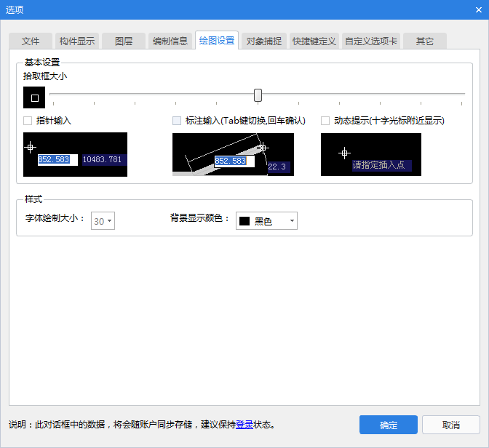Viewport: 489px width, 448px height.
Task: Click the 拾取框大小 slider handle
Action: [258, 95]
